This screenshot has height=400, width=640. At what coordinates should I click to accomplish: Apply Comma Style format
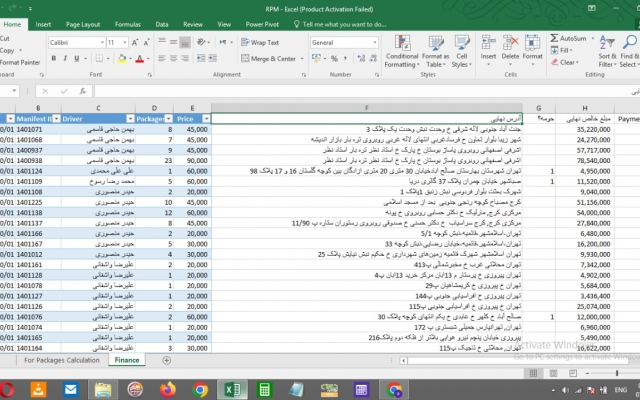click(x=345, y=59)
